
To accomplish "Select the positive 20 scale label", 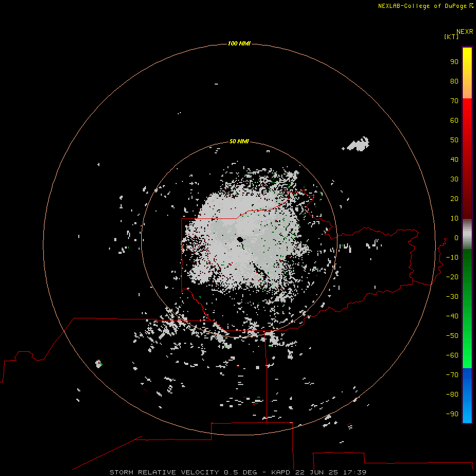I will [x=454, y=198].
